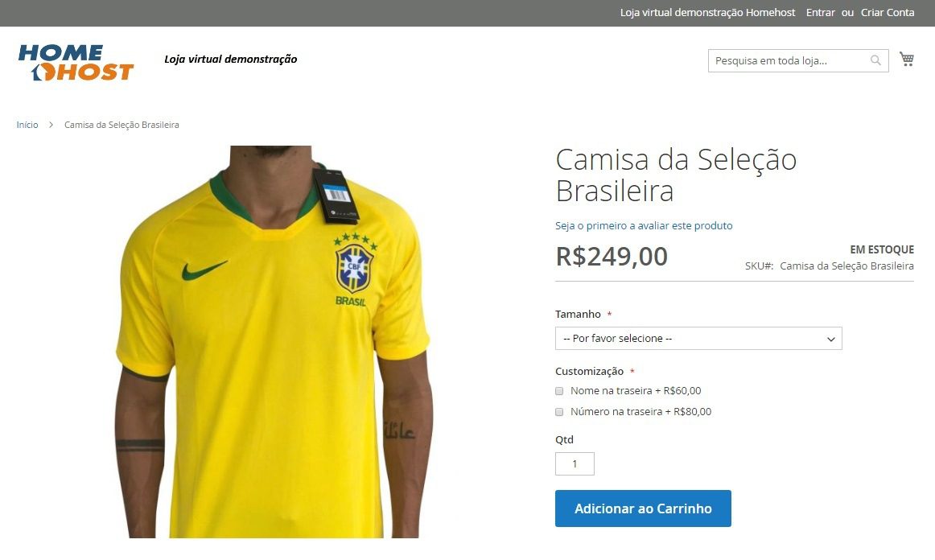Click the Loja virtual demonstração tagline
The image size is (935, 560).
[x=231, y=59]
